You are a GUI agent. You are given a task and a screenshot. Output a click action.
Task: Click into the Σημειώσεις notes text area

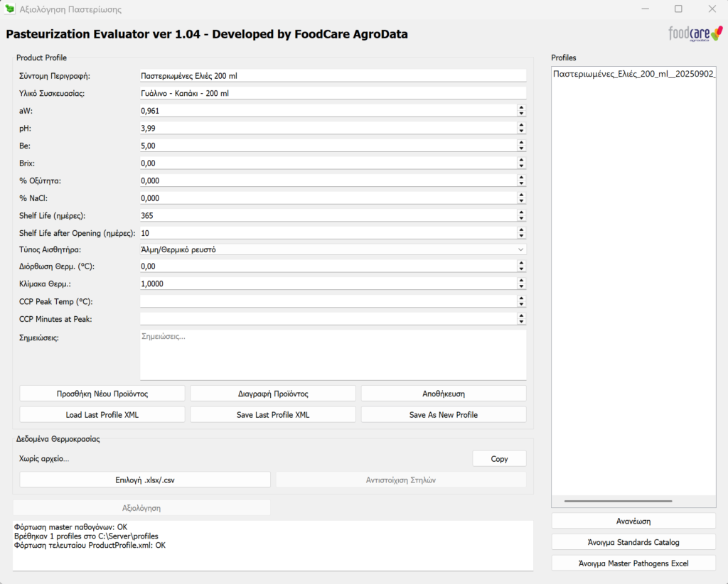(333, 355)
